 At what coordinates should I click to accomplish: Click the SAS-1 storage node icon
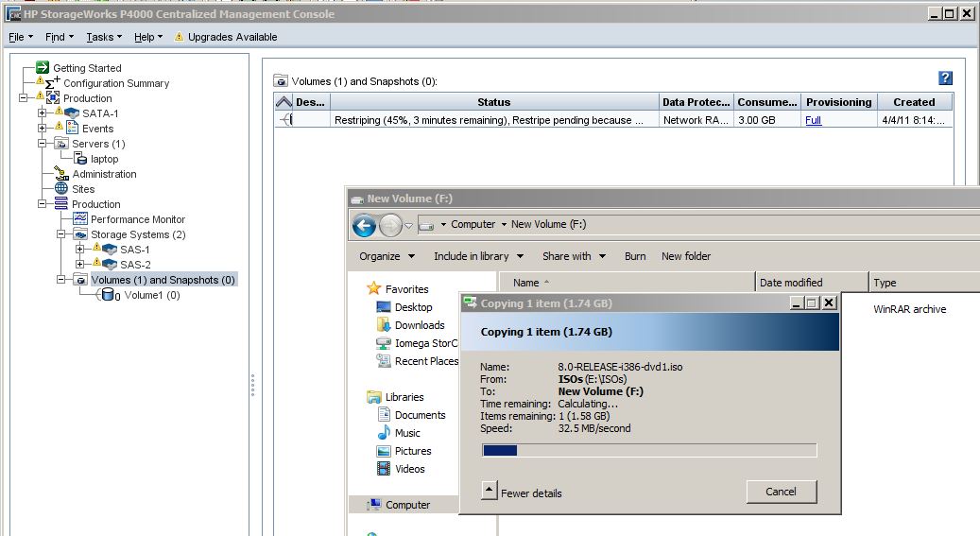[110, 249]
